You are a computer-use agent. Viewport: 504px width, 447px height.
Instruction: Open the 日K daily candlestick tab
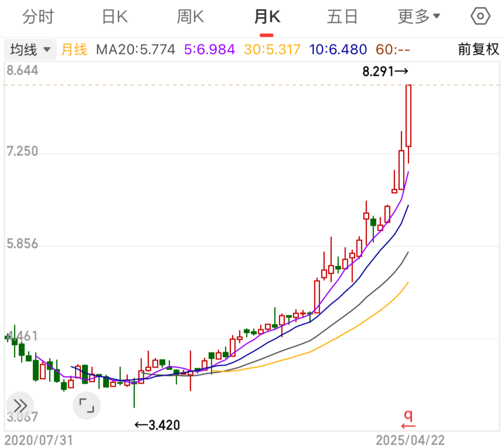[115, 16]
